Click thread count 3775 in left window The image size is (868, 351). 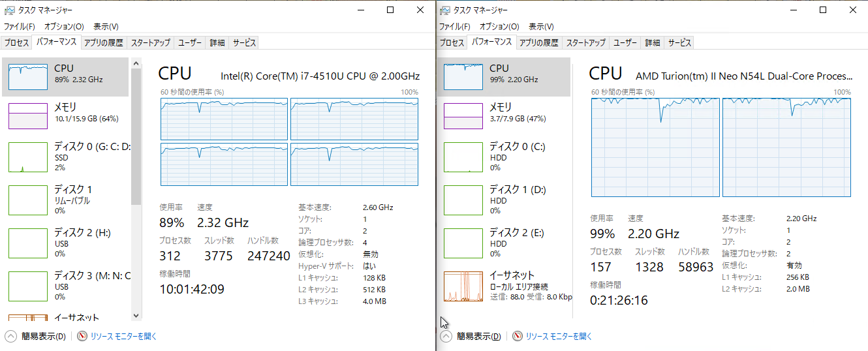[218, 256]
